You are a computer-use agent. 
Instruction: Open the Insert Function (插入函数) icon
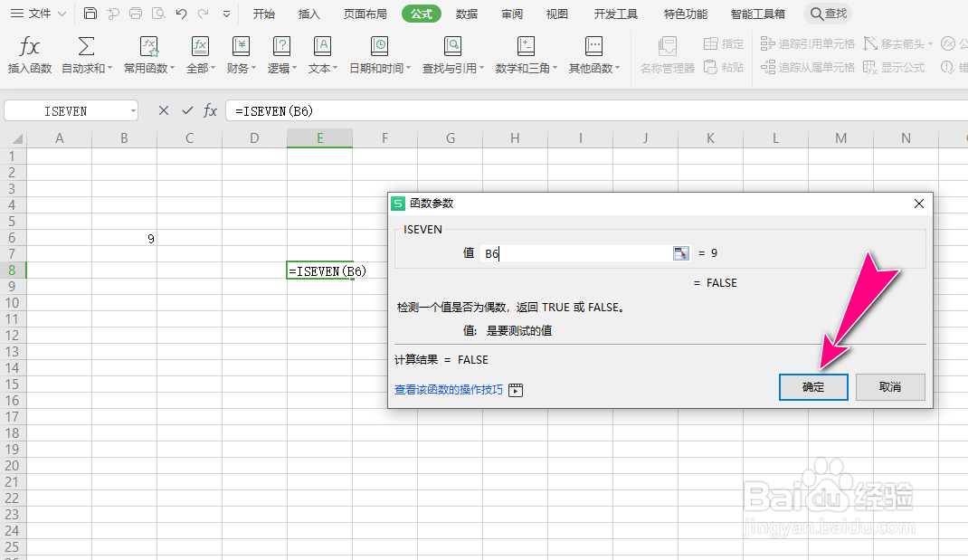coord(29,46)
